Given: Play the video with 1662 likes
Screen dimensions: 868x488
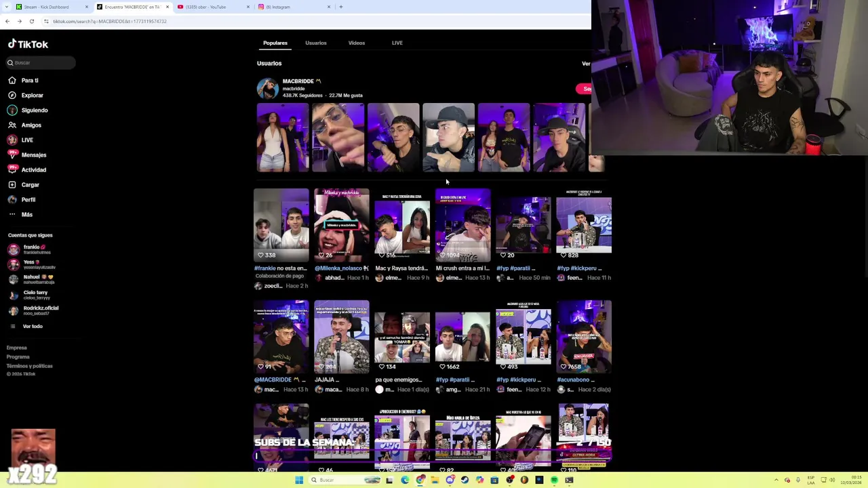Looking at the screenshot, I should pos(462,337).
